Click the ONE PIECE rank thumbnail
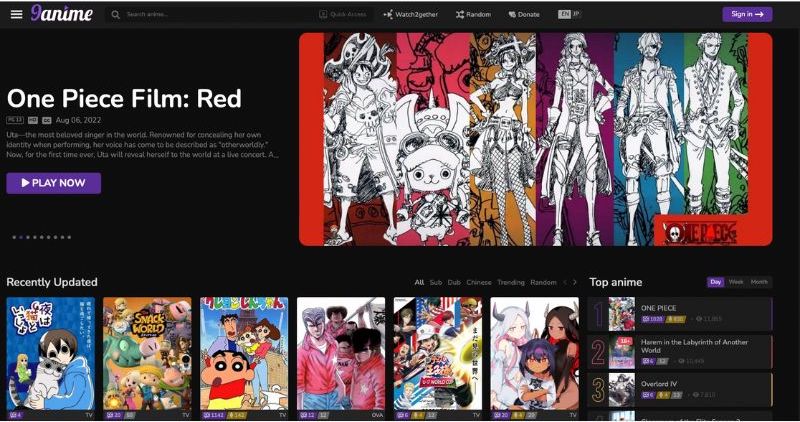This screenshot has height=422, width=800. click(621, 314)
